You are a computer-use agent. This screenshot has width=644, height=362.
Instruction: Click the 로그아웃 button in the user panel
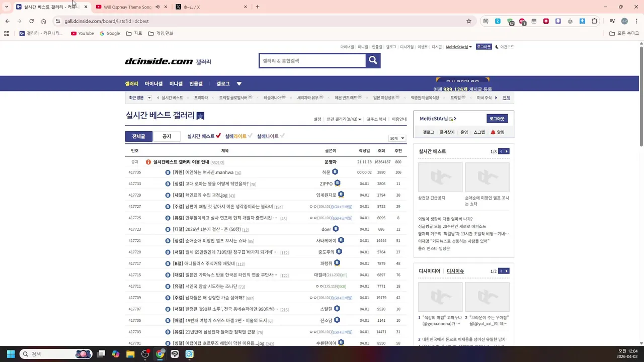497,119
